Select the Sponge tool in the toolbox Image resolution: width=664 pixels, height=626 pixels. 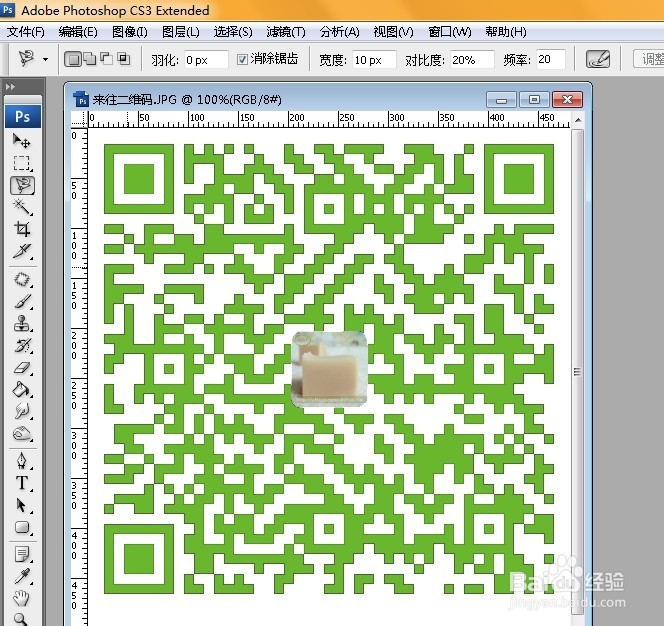tap(22, 434)
